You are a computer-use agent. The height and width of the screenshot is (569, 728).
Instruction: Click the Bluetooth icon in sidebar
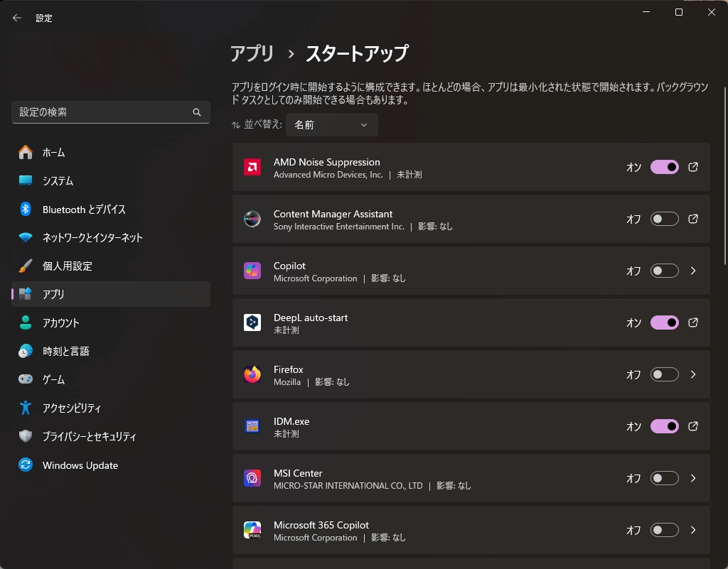[x=26, y=209]
